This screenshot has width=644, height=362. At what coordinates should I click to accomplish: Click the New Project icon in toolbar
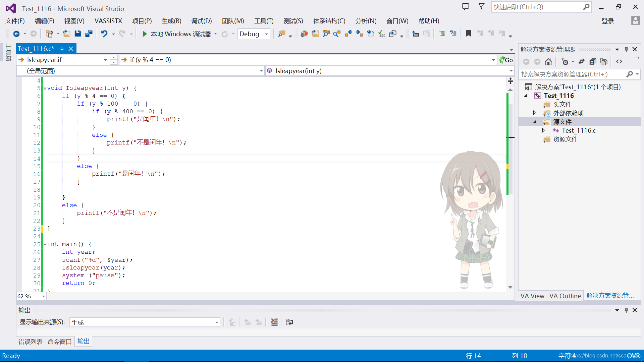(x=49, y=34)
